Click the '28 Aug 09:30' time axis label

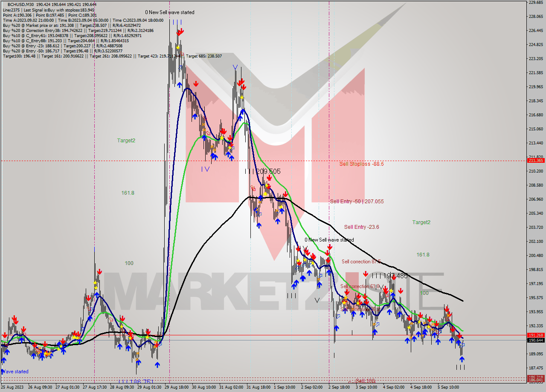(x=123, y=387)
